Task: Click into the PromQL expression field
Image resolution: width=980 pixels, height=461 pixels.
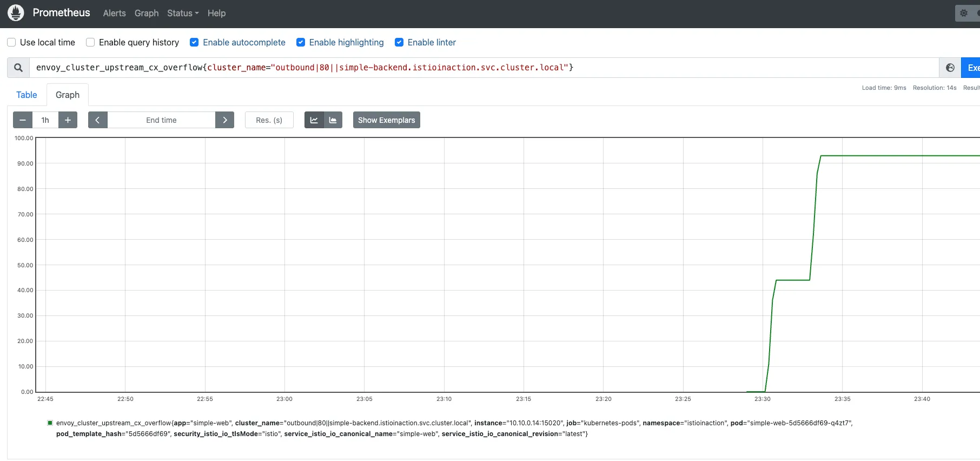Action: pyautogui.click(x=484, y=68)
